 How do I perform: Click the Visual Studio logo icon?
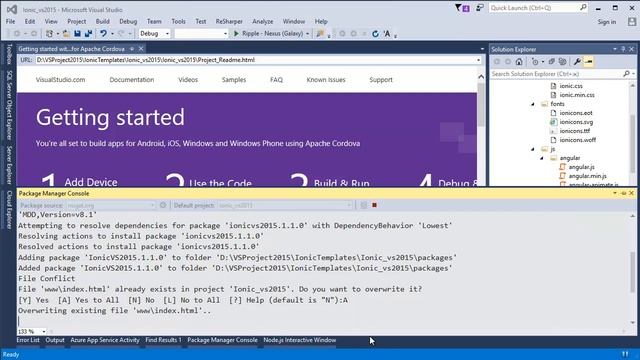coord(12,9)
